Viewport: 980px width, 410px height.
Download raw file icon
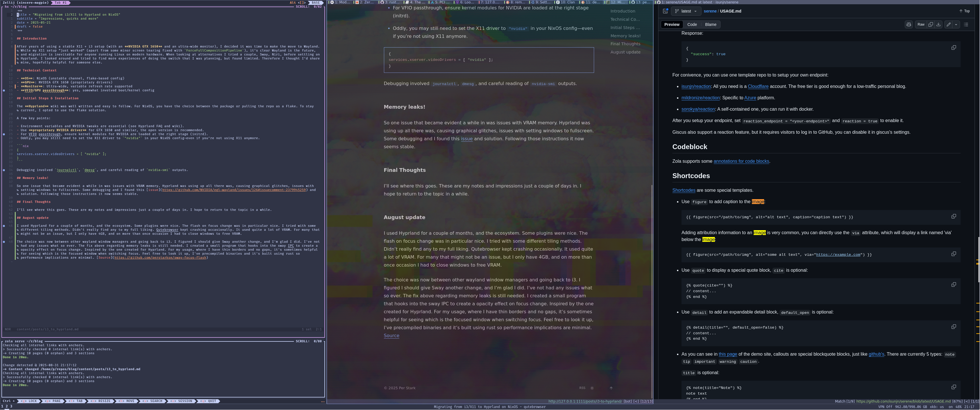click(938, 24)
